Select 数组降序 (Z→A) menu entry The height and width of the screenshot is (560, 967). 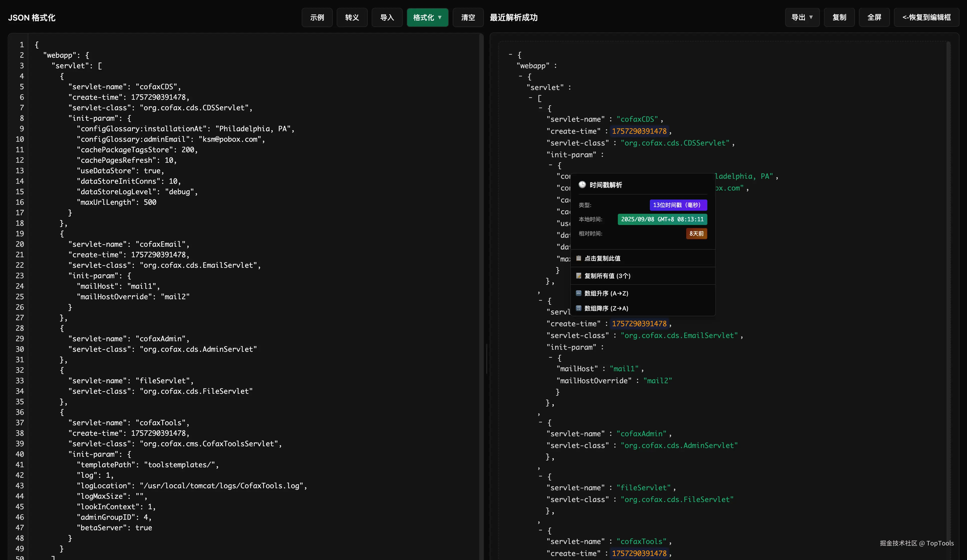coord(606,308)
